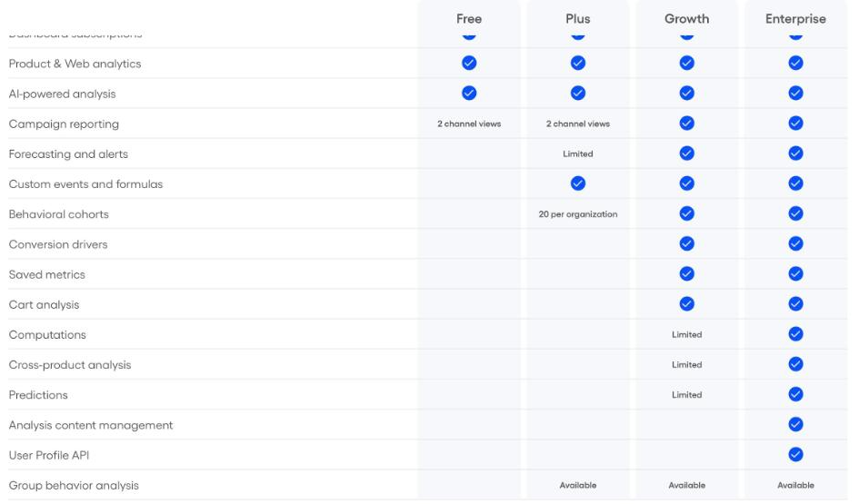
Task: Click the 'Conversion drivers' row label
Action: click(x=58, y=244)
